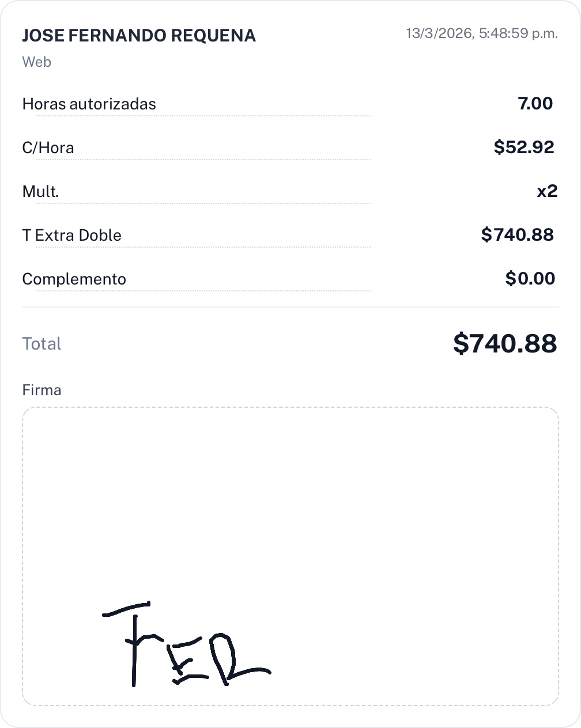Click the JOSE FERNANDO REQUENA name heading
Viewport: 581px width, 728px height.
click(139, 36)
